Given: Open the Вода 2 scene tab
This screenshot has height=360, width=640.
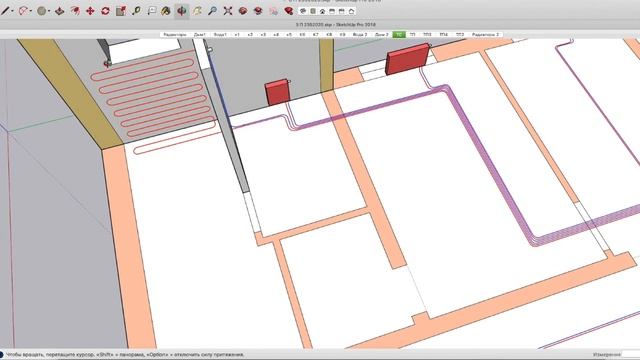Looking at the screenshot, I should 360,35.
